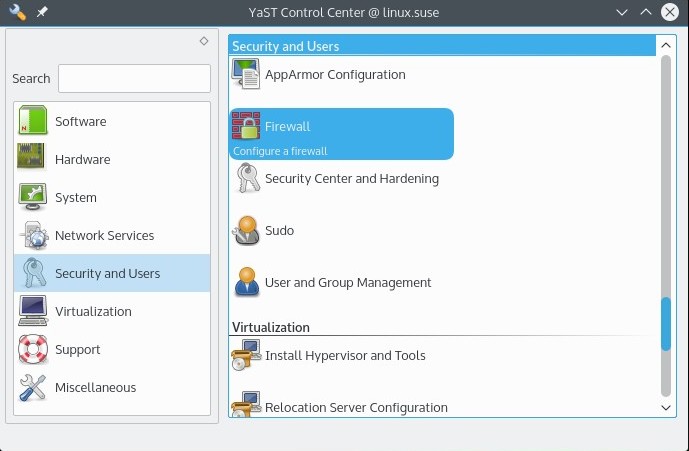Click the Support lifebuoy icon
Screen dimensions: 689x451
[x=33, y=349]
